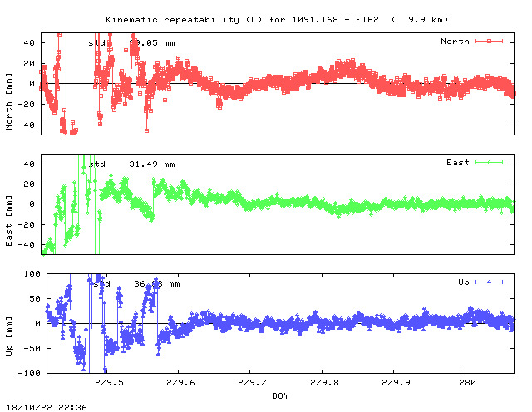Click the x-axis tick label '279.8'
The image size is (532, 412).
point(324,382)
